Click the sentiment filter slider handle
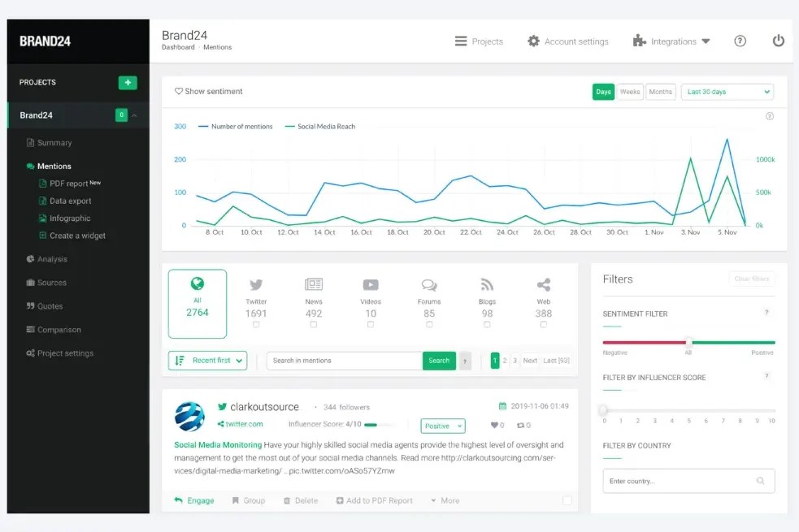Image resolution: width=799 pixels, height=532 pixels. coord(688,342)
